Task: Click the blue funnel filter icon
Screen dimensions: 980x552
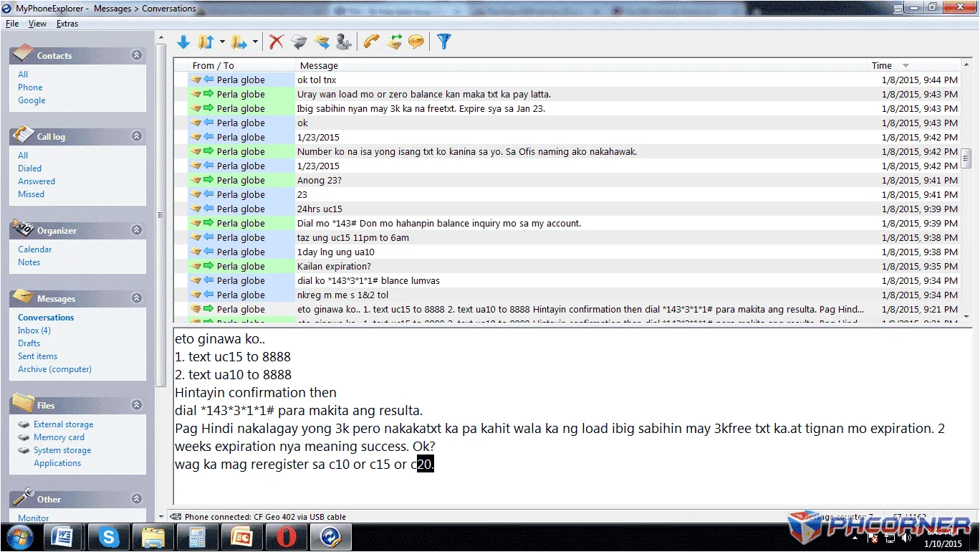Action: pyautogui.click(x=444, y=42)
